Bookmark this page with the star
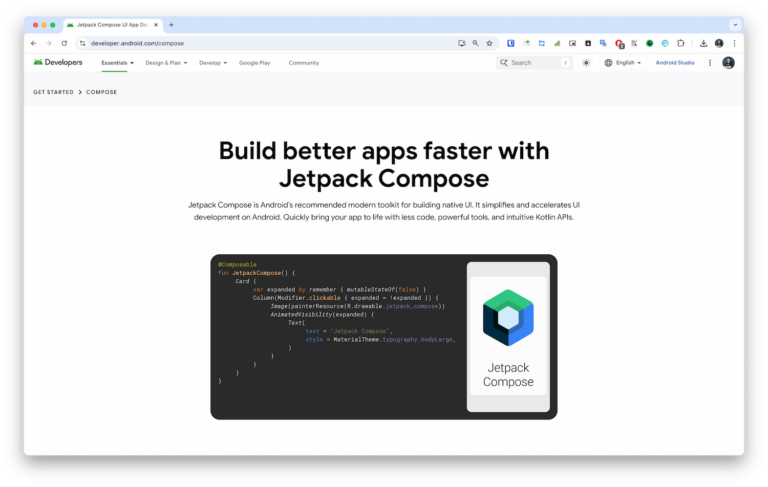 click(x=489, y=43)
